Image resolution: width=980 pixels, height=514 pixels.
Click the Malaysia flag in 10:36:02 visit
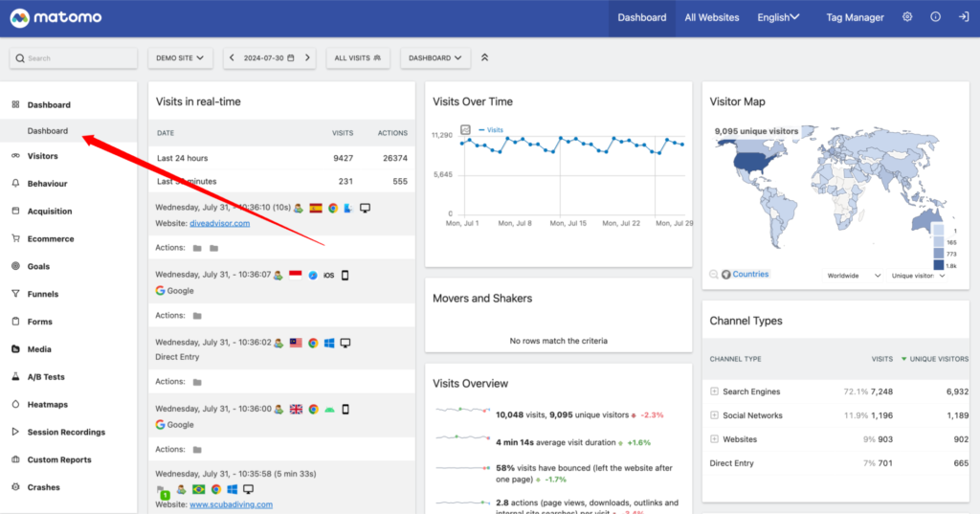[297, 343]
